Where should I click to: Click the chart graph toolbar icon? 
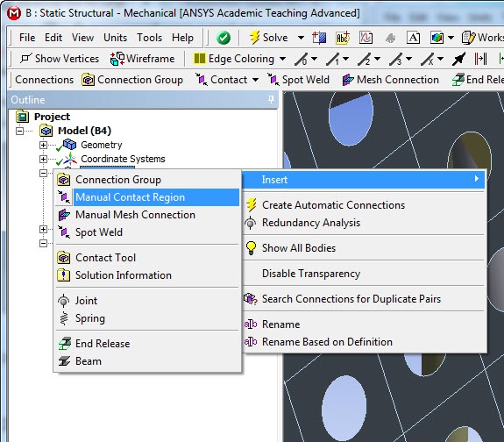366,38
